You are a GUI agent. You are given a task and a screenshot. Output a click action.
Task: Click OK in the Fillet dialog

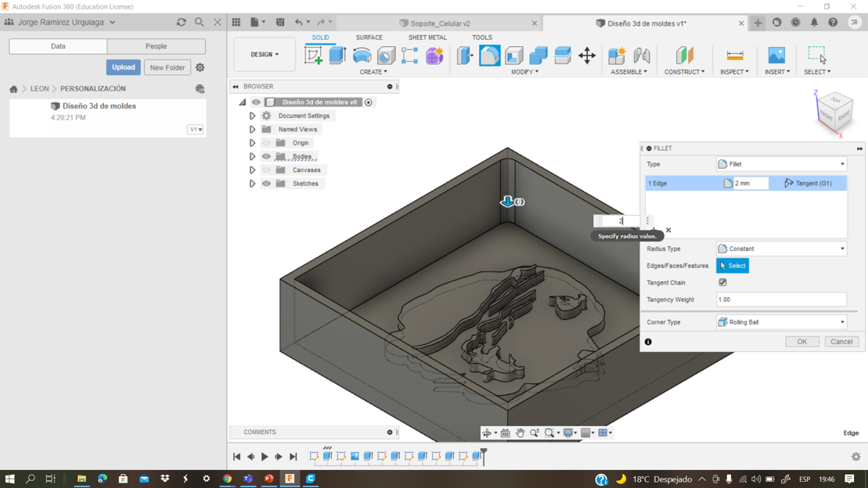[x=801, y=342]
